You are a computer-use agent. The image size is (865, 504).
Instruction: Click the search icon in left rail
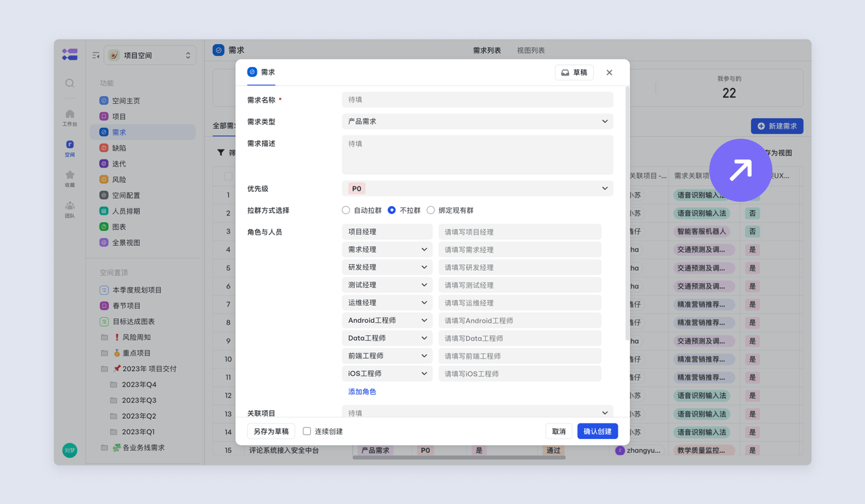click(x=70, y=83)
